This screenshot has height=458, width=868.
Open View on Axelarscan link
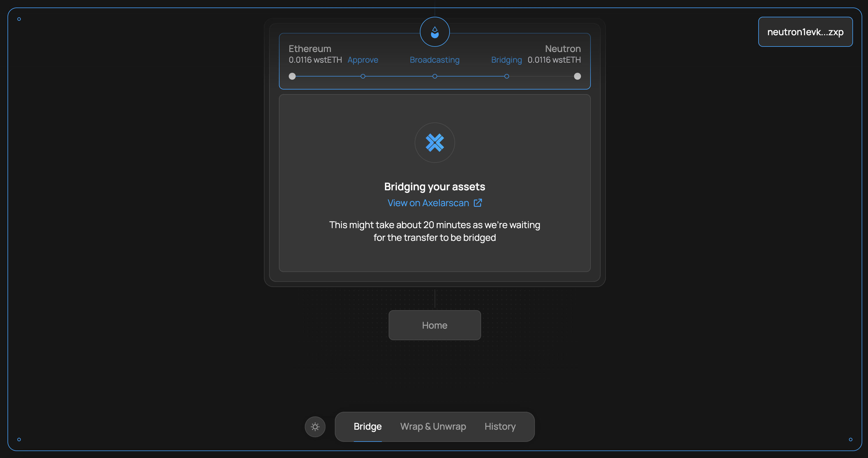428,203
